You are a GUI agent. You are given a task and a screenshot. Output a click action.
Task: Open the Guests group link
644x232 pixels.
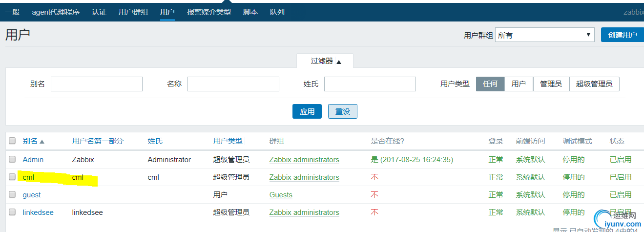point(281,195)
